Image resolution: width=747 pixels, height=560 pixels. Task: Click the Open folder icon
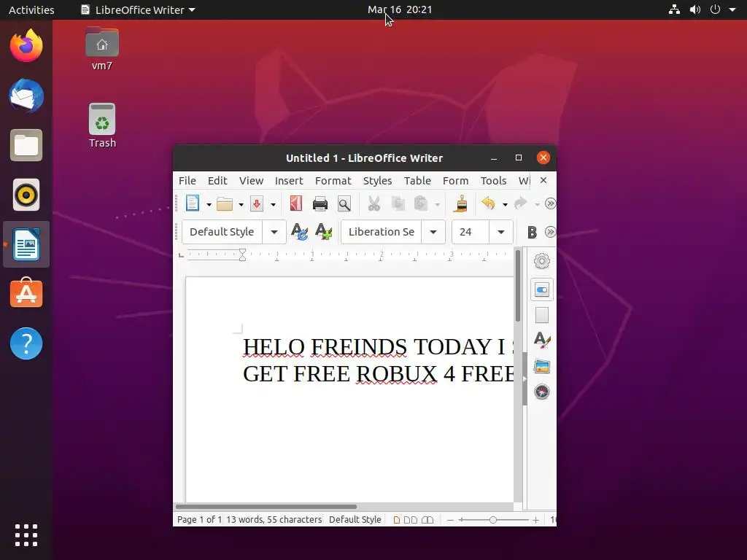[225, 204]
